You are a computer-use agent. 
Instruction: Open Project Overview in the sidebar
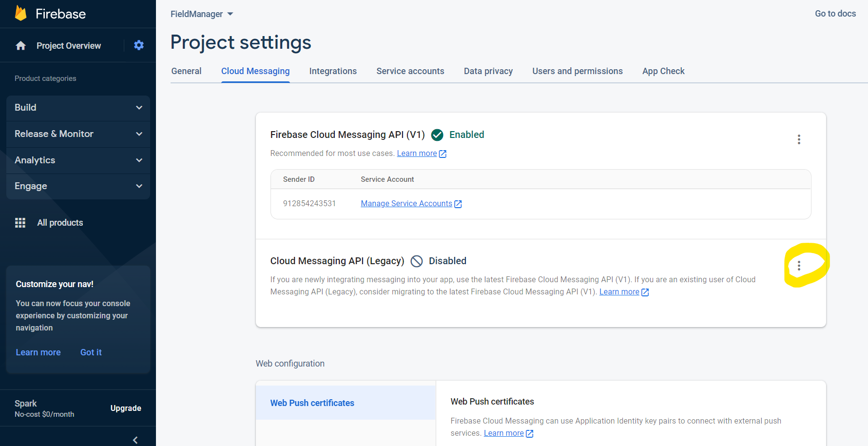[x=69, y=46]
